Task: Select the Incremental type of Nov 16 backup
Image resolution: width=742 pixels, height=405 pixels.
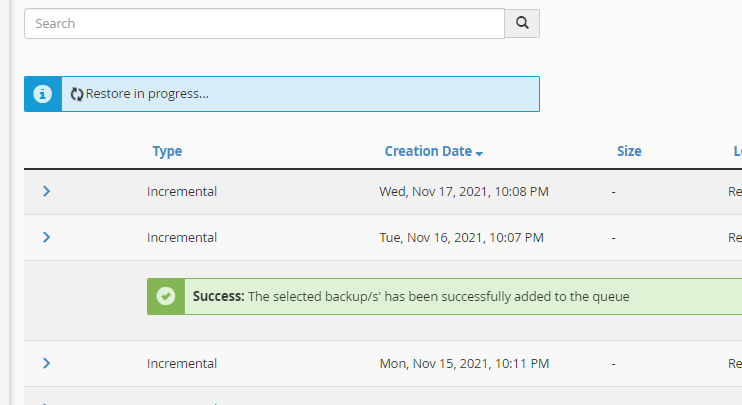Action: 182,238
